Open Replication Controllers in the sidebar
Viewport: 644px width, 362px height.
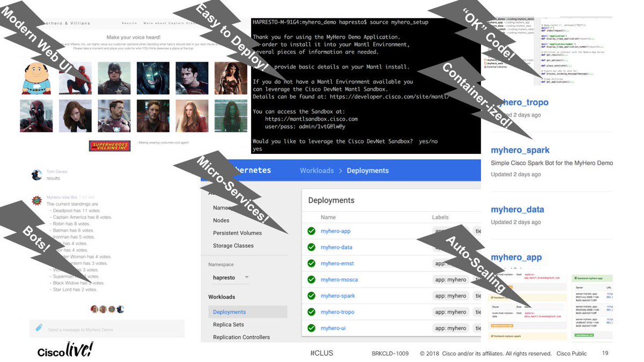coord(241,337)
